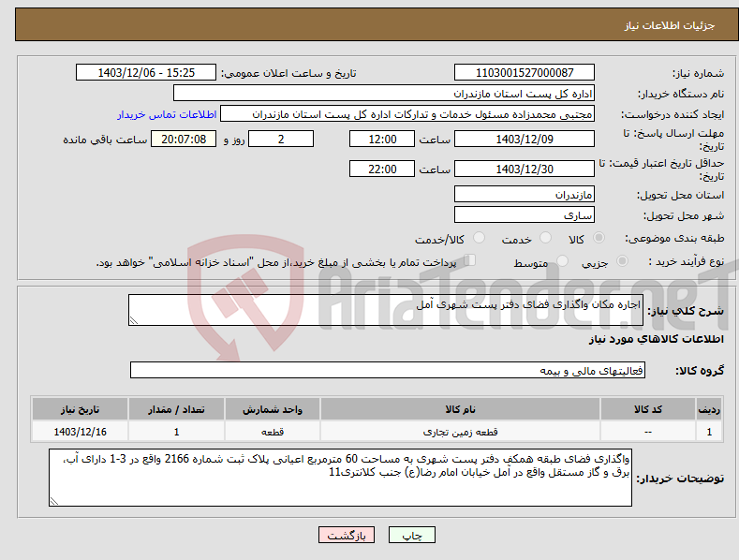The width and height of the screenshot is (739, 560).
Task: Select the خدمت radio button
Action: coord(545,238)
